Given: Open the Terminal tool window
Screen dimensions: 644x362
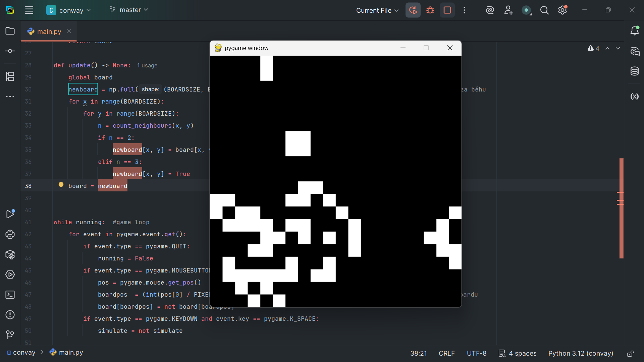Looking at the screenshot, I should [10, 295].
